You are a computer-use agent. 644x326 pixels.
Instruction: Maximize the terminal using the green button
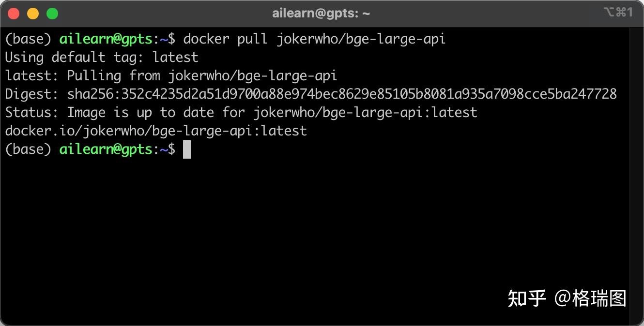pyautogui.click(x=52, y=14)
